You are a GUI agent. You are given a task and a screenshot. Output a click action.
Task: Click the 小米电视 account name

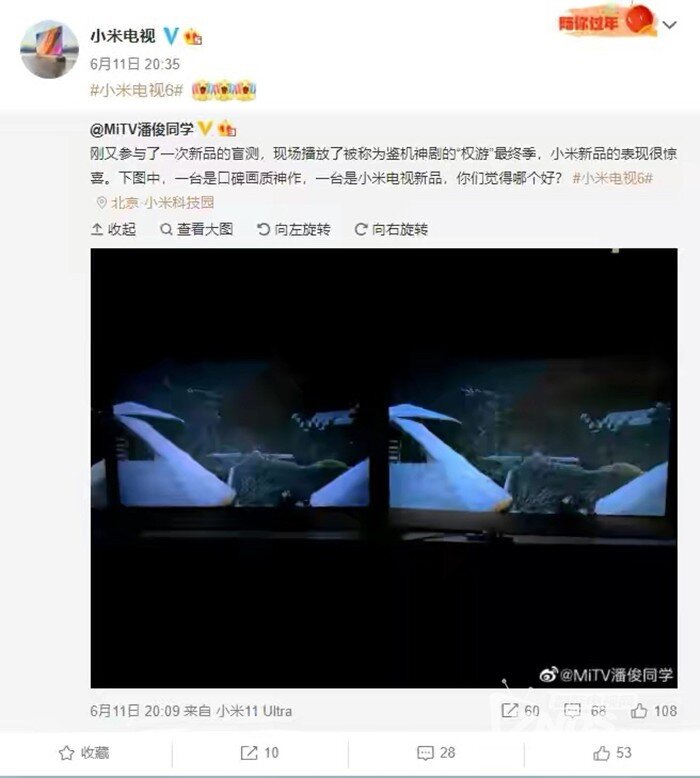[x=123, y=36]
